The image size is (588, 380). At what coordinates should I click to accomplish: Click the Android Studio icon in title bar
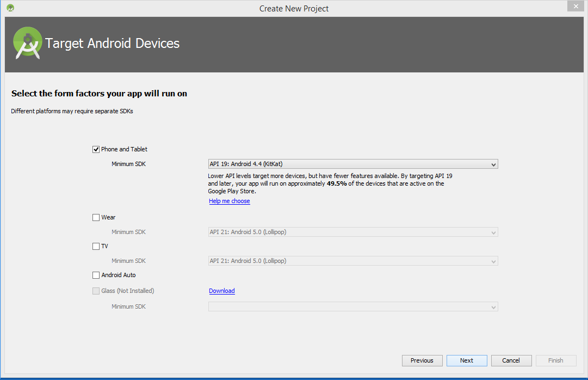point(10,8)
